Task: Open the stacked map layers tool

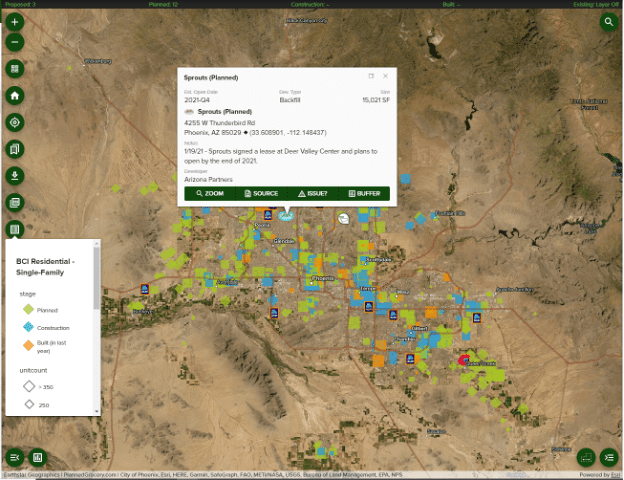Action: [15, 203]
